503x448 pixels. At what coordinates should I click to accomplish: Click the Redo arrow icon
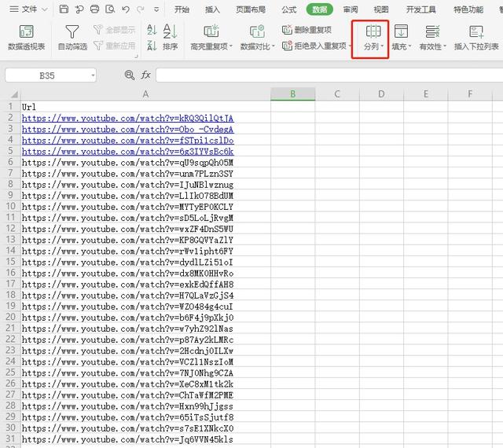(x=140, y=9)
